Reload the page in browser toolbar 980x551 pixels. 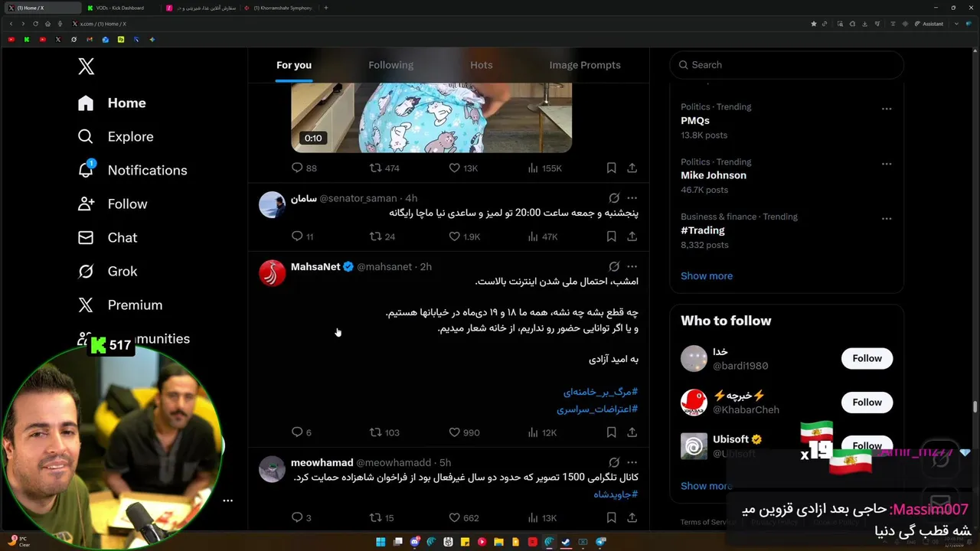tap(35, 24)
